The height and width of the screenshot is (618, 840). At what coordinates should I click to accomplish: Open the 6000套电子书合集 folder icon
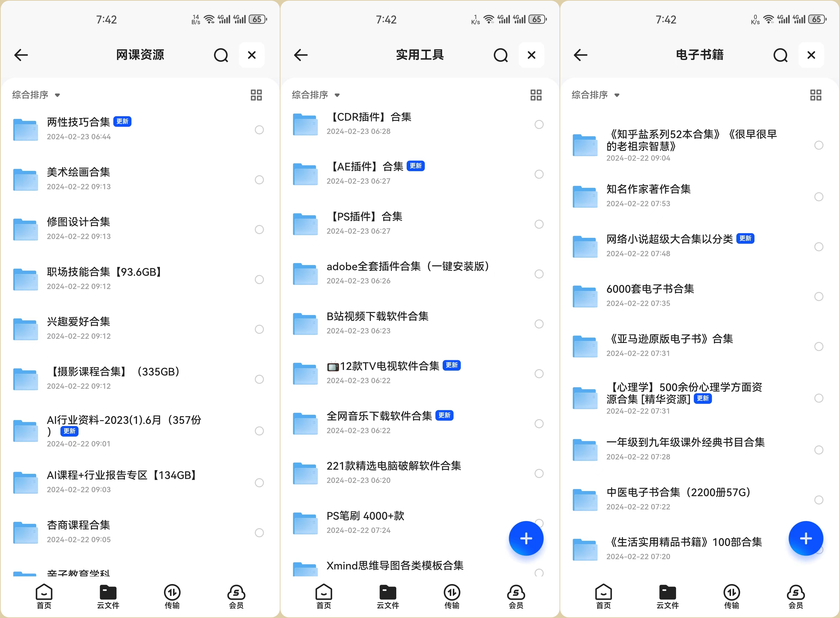[x=585, y=296]
